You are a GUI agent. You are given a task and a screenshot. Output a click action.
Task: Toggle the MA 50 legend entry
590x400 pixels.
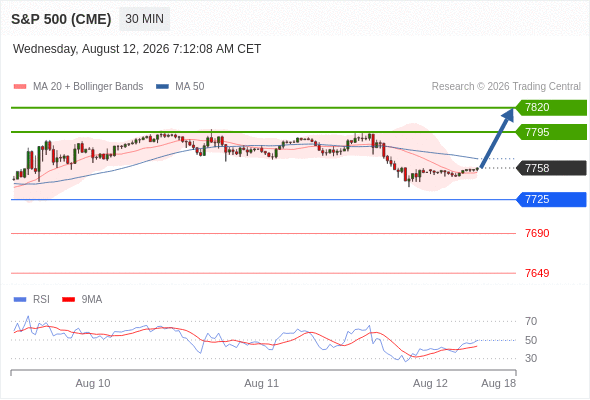[180, 87]
